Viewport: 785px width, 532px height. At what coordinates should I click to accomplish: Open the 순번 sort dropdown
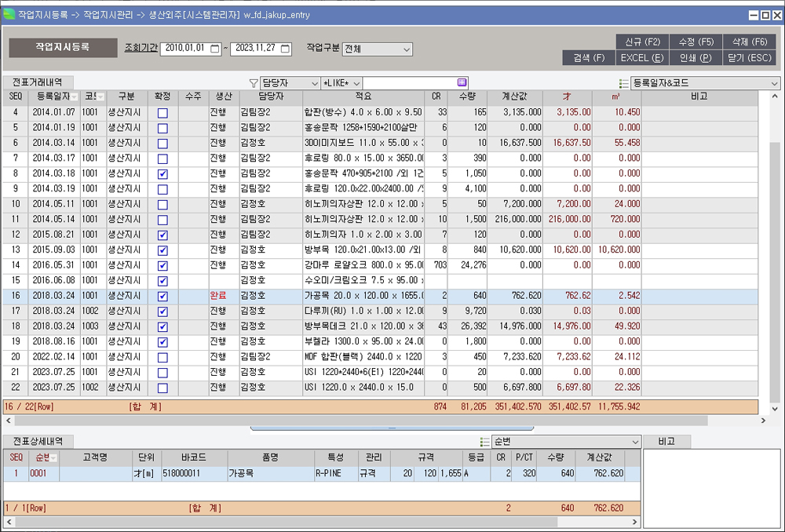click(x=566, y=442)
